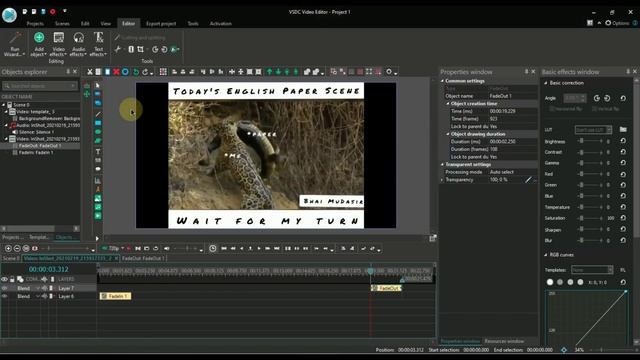The height and width of the screenshot is (360, 640).
Task: Open LUT folder browse icon
Action: tap(623, 129)
